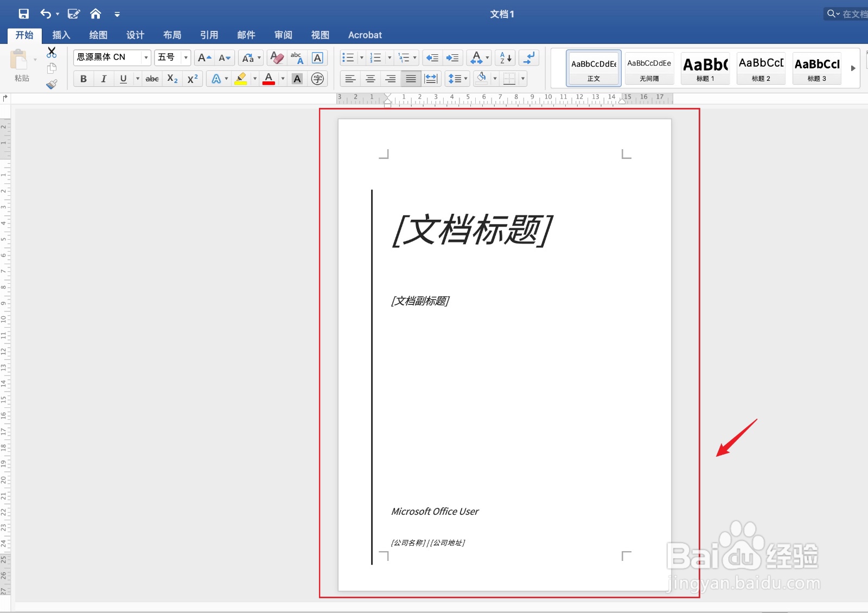
Task: Select the format painter icon
Action: tap(52, 84)
